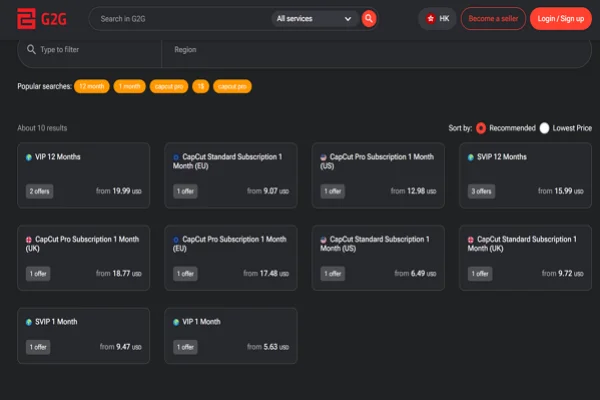Open CapCut Pro Subscription 1 Month (UK)

pyautogui.click(x=83, y=258)
